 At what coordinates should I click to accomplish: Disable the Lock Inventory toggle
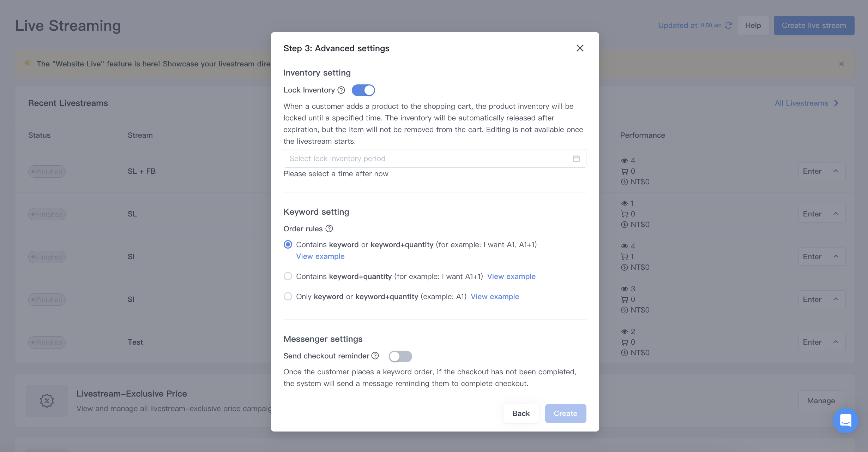pos(363,90)
